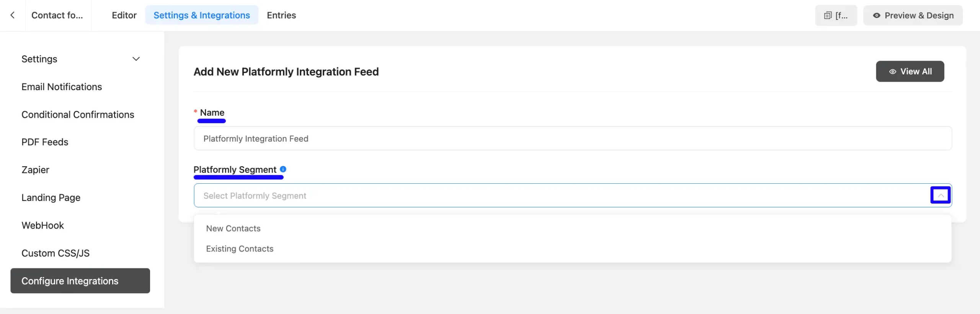Open Email Notifications settings
Viewport: 980px width, 314px height.
click(62, 87)
